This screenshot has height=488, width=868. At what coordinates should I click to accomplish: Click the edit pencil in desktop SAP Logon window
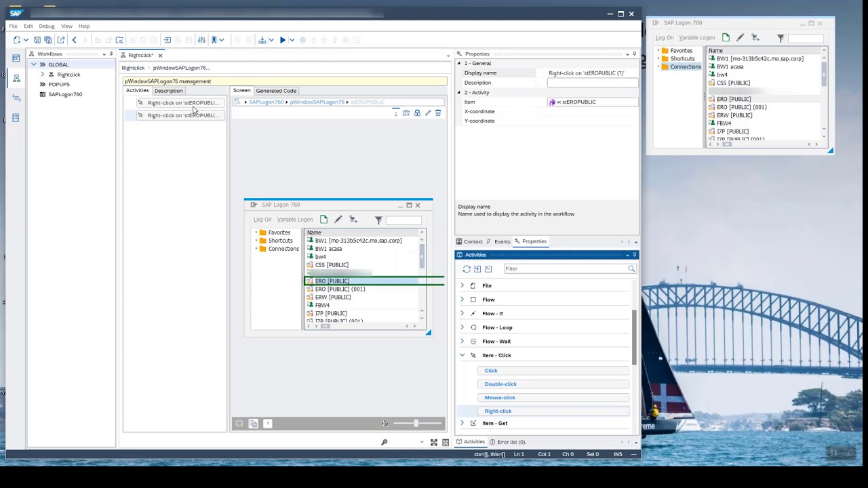coord(741,38)
